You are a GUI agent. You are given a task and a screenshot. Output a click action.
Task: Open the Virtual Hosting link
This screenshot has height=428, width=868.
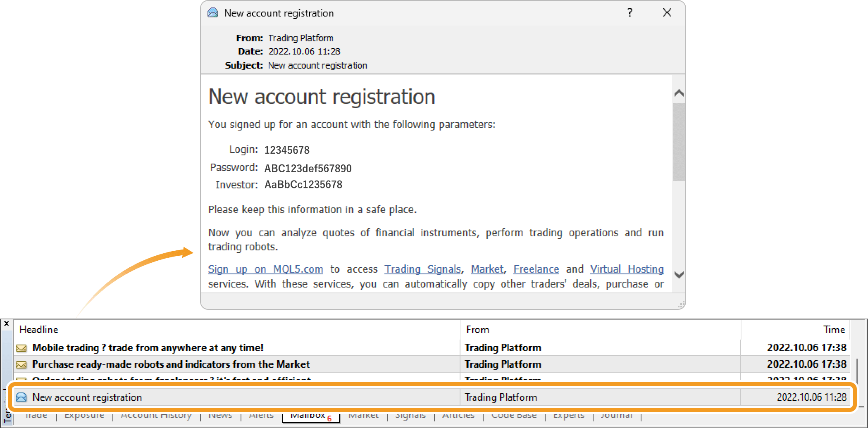click(627, 269)
